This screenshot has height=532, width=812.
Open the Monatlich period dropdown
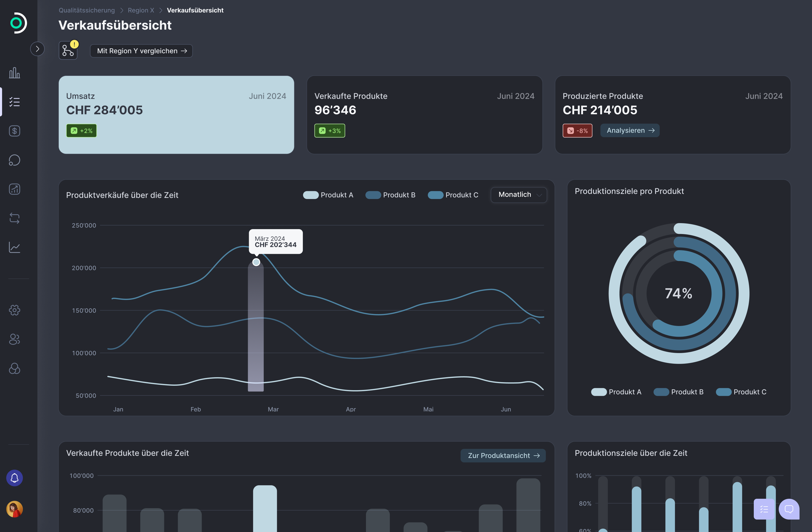coord(519,195)
